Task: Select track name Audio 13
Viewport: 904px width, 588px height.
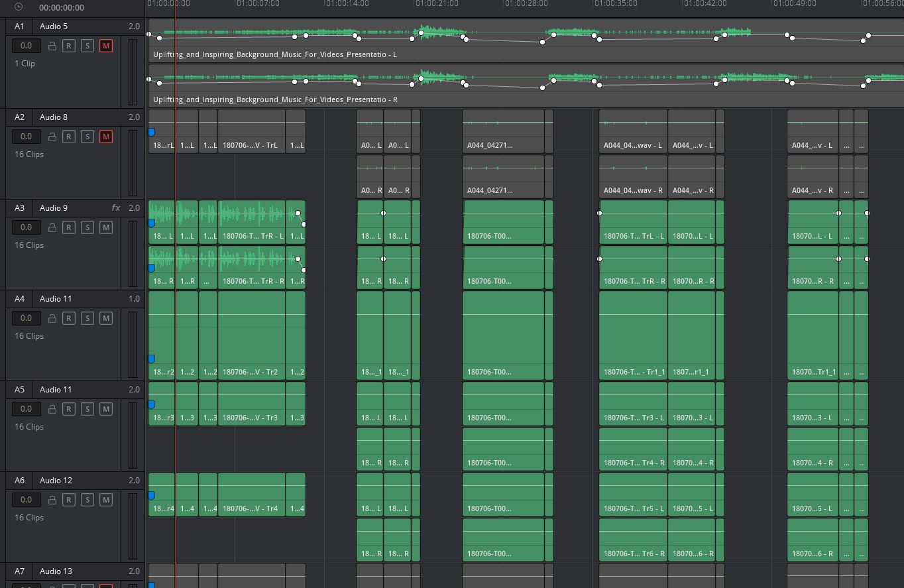Action: (x=56, y=571)
